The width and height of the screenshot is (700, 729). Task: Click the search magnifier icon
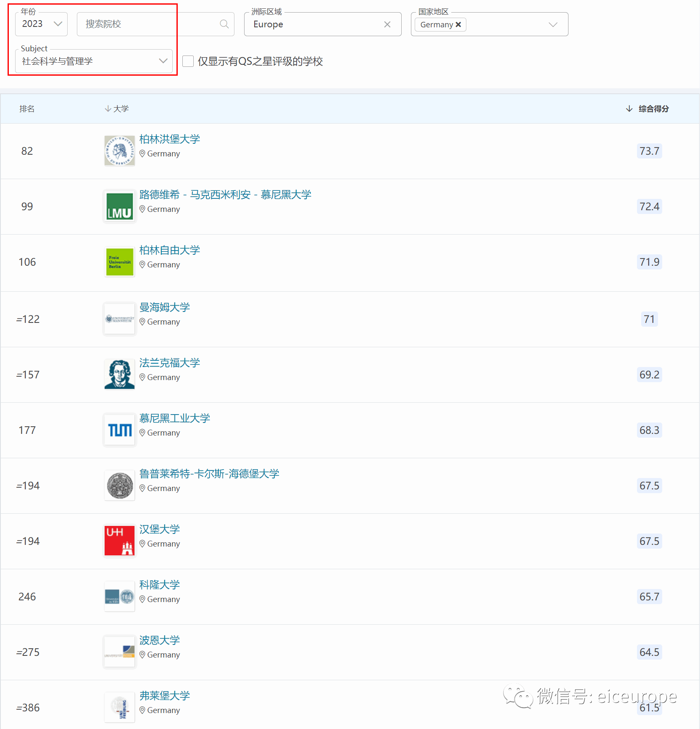[224, 24]
